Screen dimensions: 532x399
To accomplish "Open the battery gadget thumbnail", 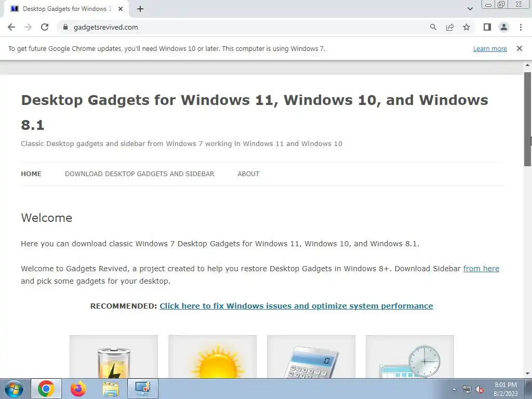I will pos(114,357).
